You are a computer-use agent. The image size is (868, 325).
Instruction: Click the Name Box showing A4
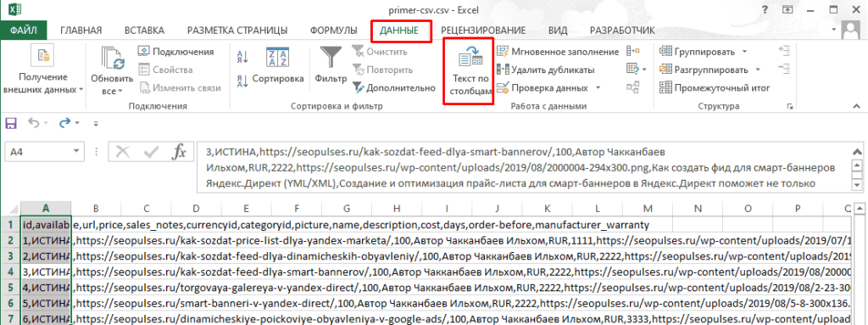pyautogui.click(x=38, y=152)
